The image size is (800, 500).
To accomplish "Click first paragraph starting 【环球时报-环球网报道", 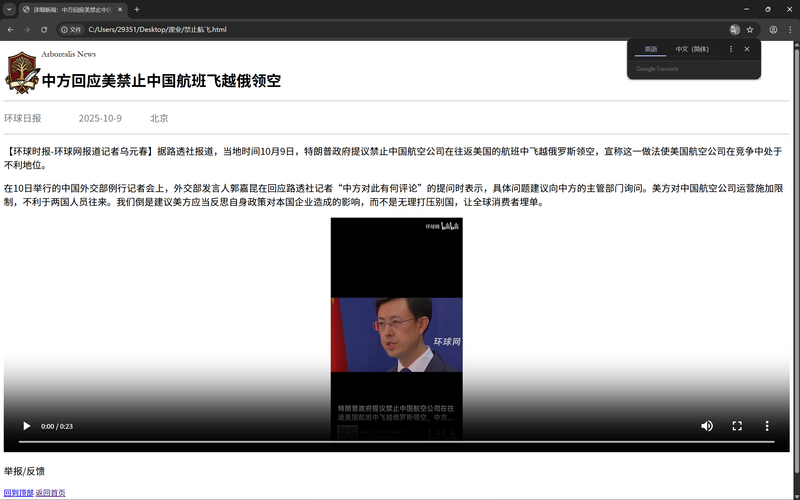I will [x=393, y=158].
